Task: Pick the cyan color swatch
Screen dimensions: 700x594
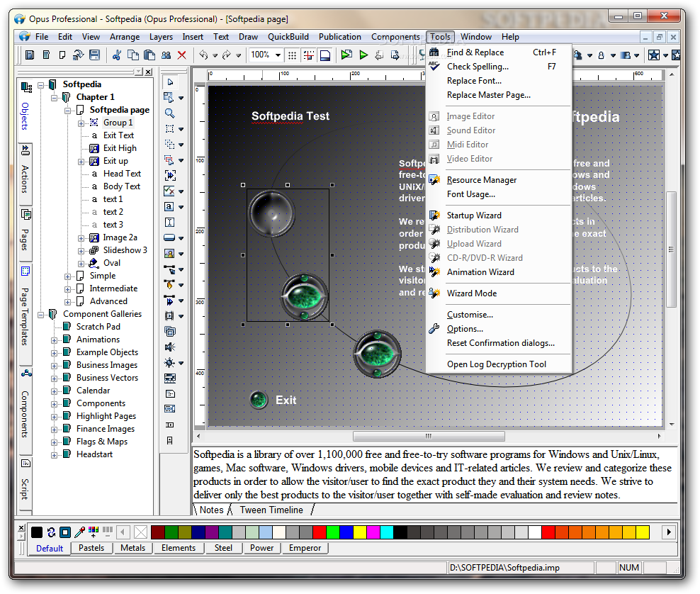Action: point(387,532)
